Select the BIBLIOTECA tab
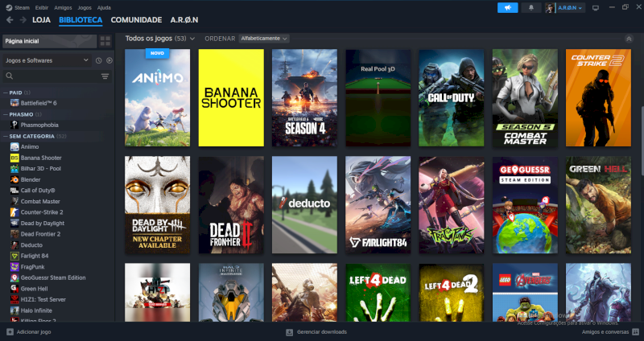 (x=80, y=20)
